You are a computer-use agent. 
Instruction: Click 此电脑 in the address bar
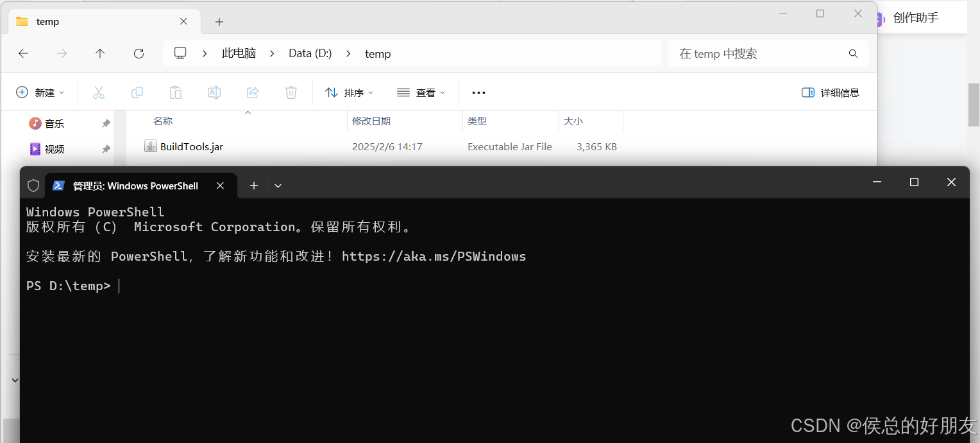(x=239, y=54)
